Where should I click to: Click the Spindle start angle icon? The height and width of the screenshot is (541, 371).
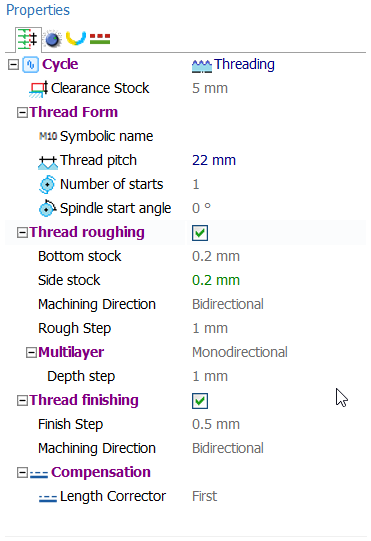click(x=47, y=208)
